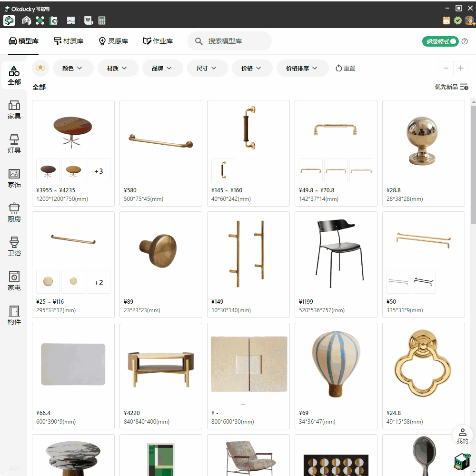Select 灯具 lighting category in sidebar
The height and width of the screenshot is (476, 476).
point(14,143)
